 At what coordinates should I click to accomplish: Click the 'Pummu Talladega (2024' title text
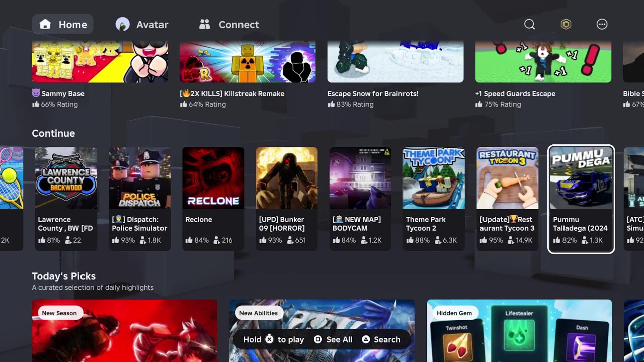580,224
